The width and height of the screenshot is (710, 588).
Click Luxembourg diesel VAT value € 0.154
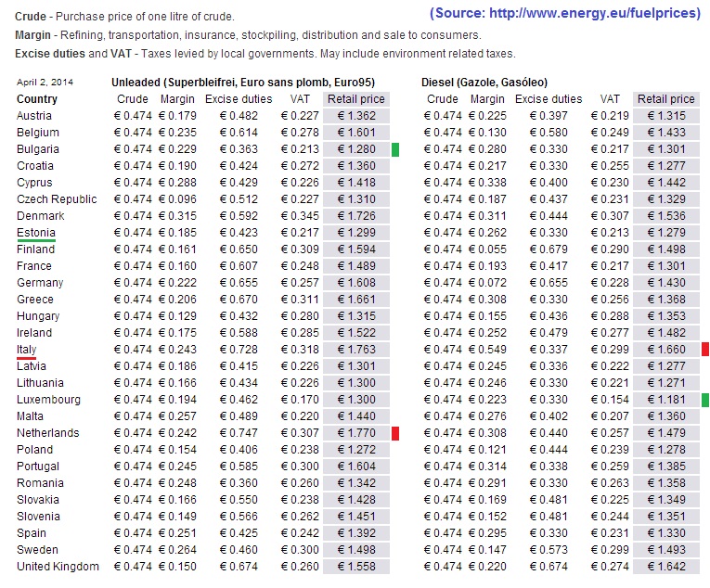tap(610, 400)
